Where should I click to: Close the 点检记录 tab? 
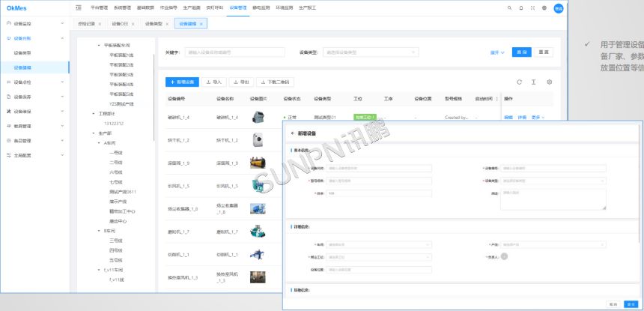pyautogui.click(x=100, y=24)
